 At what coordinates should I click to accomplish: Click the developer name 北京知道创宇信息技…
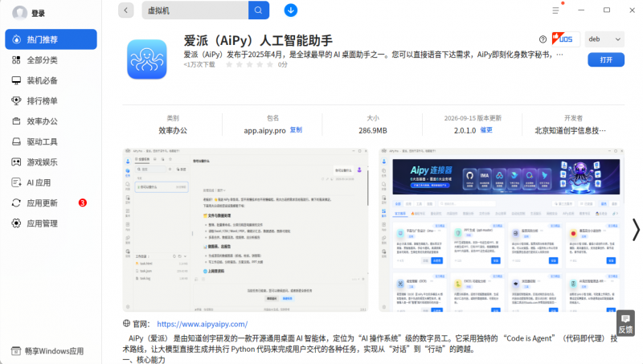pos(570,131)
